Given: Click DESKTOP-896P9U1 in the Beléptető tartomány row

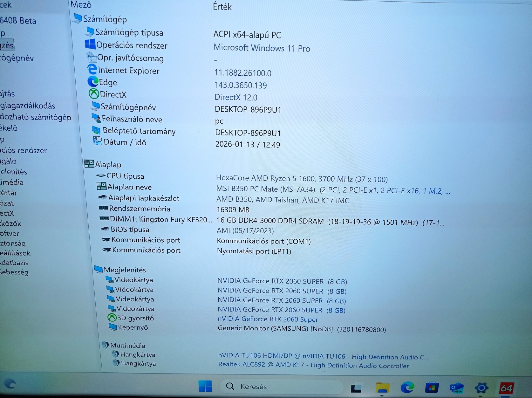Looking at the screenshot, I should pos(248,133).
